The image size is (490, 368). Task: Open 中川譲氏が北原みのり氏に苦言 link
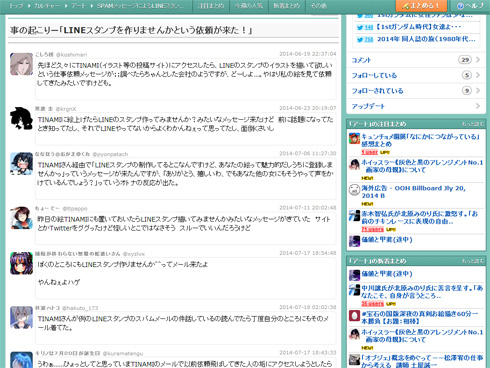click(x=422, y=292)
